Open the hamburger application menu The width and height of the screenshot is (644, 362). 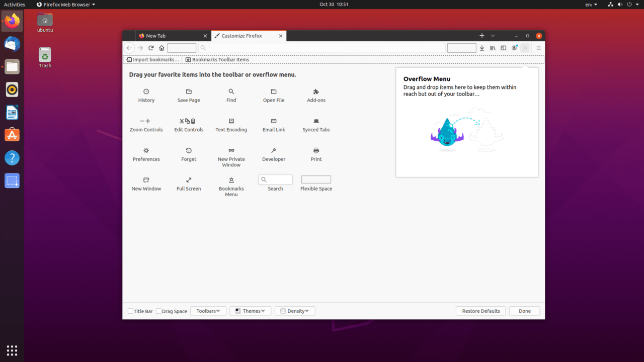coord(538,48)
